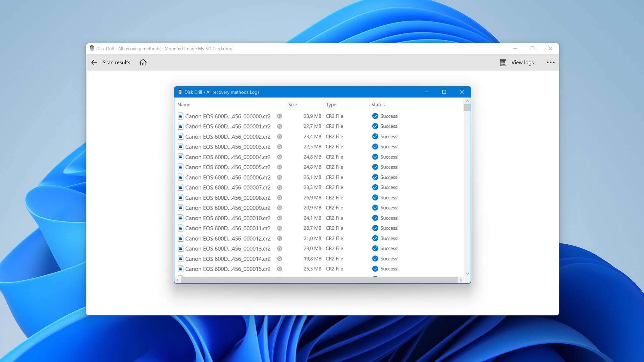
Task: Preview file 456_000003.cr2 via magnifier icon
Action: 279,147
